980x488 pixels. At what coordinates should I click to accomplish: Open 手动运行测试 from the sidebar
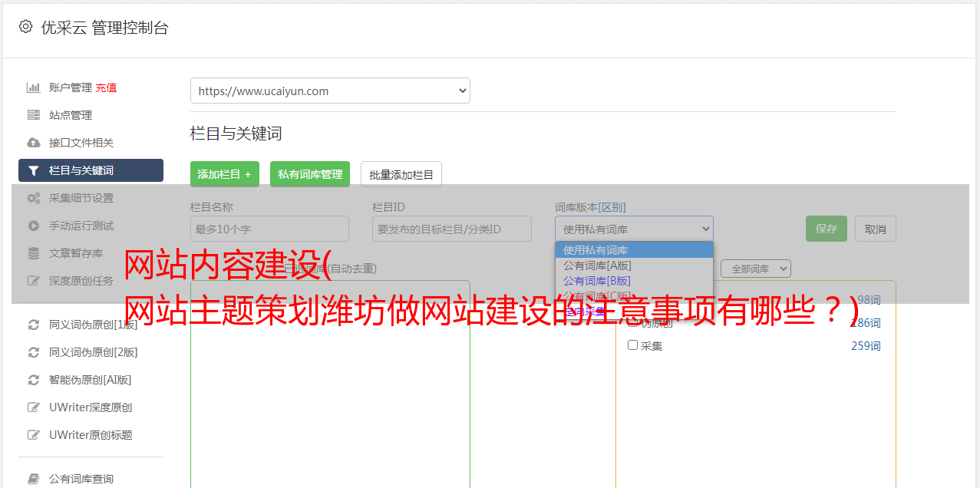[x=81, y=226]
